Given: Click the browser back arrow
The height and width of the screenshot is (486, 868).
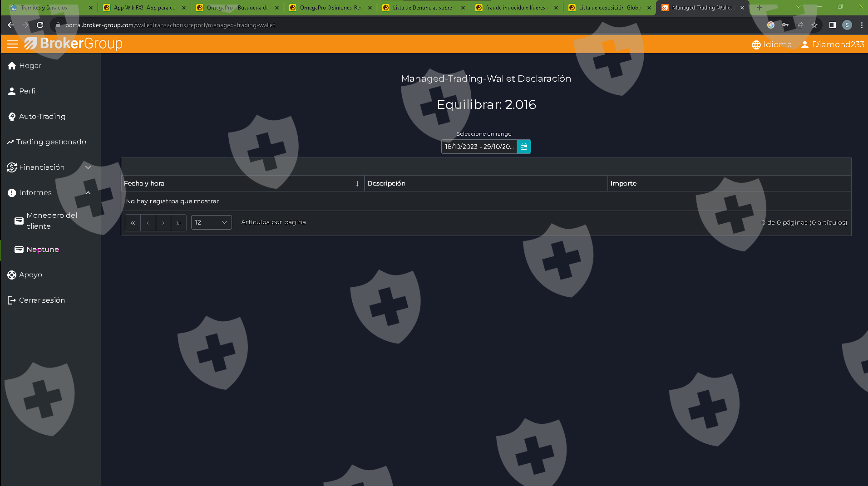Looking at the screenshot, I should pyautogui.click(x=11, y=25).
